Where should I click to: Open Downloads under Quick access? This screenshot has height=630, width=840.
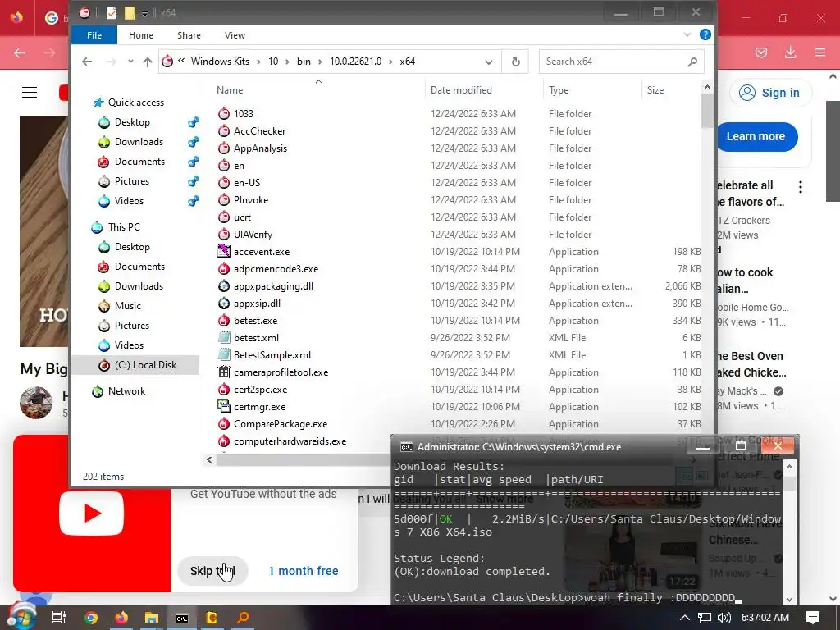click(x=139, y=142)
